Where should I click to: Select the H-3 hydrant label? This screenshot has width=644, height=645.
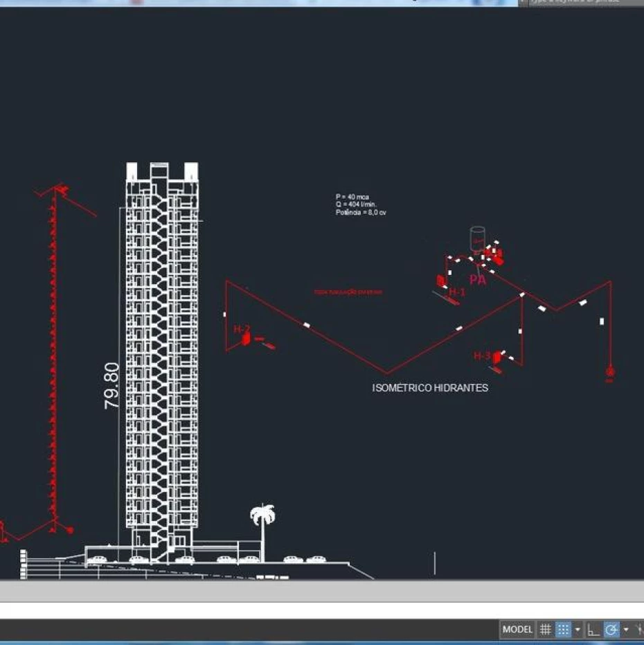click(482, 355)
